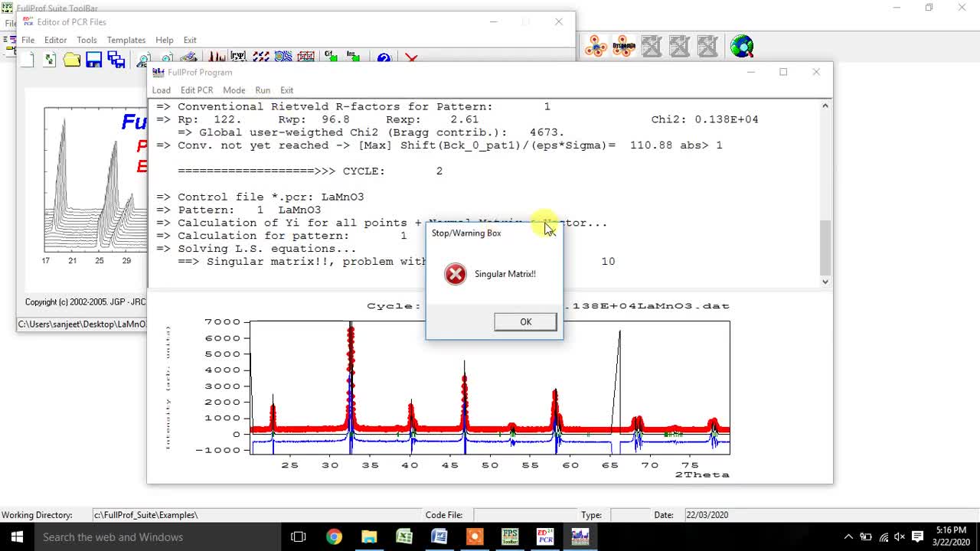Screen dimensions: 980x551
Task: Click the volume muted tray icon
Action: click(x=900, y=537)
